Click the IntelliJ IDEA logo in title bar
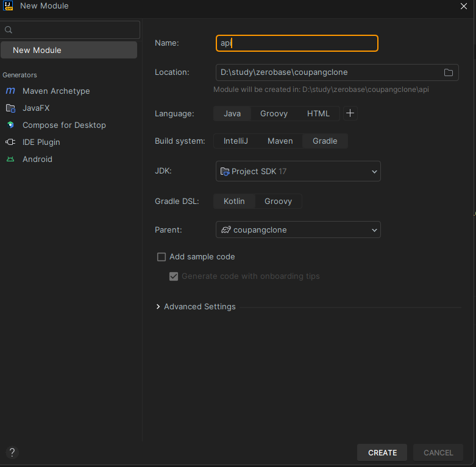The image size is (476, 467). (8, 5)
